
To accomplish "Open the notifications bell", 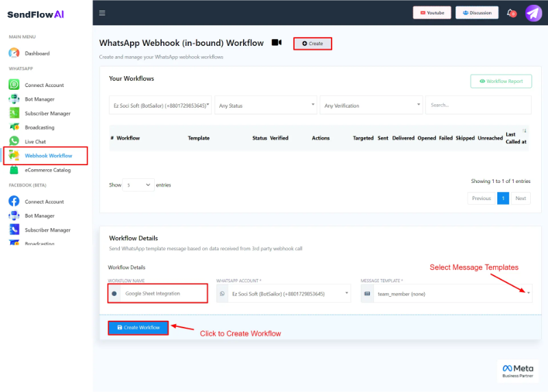I will click(511, 13).
